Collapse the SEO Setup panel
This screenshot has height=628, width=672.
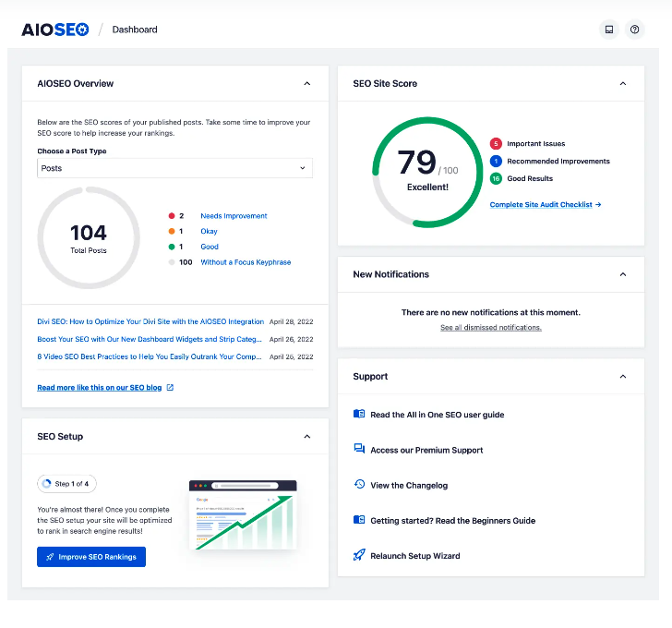tap(306, 437)
